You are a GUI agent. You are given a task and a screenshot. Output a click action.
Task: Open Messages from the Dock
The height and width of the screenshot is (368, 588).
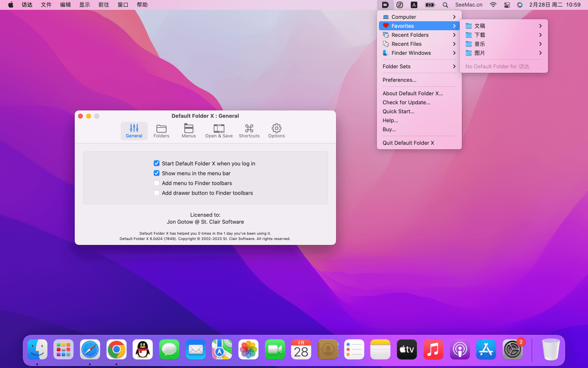click(x=169, y=350)
